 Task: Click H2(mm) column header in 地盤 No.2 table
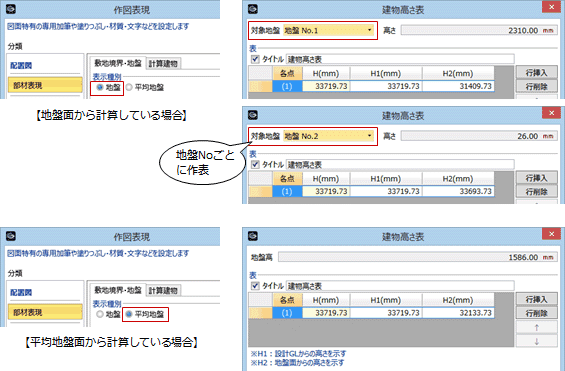(x=458, y=179)
